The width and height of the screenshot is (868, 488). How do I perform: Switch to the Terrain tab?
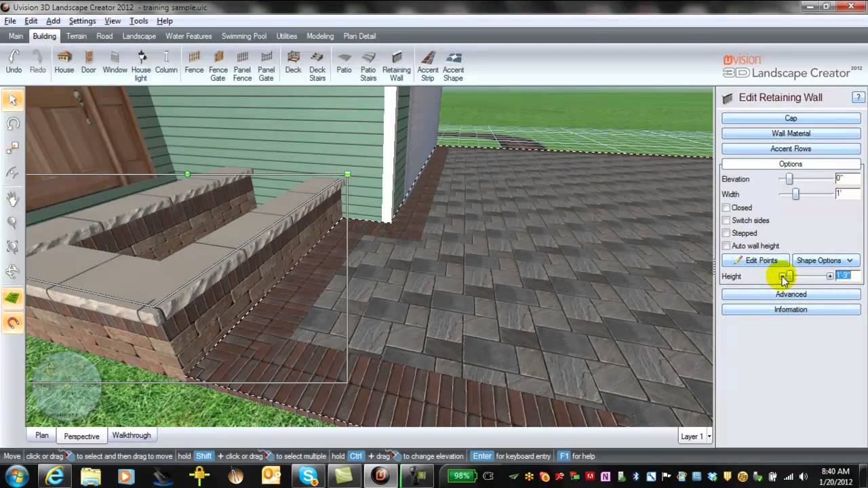(76, 36)
